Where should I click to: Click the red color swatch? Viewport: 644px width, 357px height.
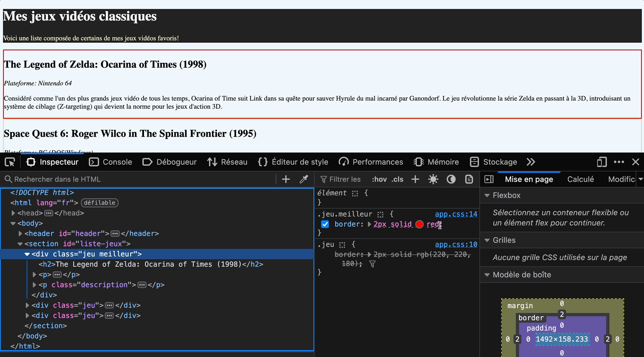(x=419, y=225)
